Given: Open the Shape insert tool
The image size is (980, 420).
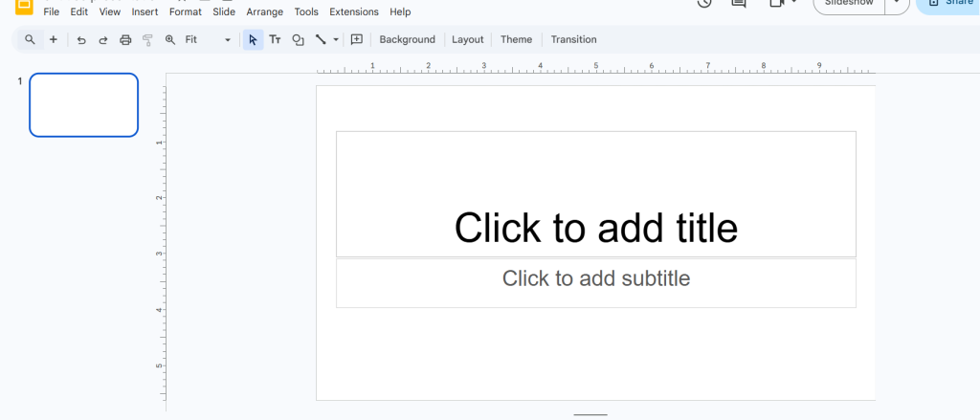Looking at the screenshot, I should coord(299,39).
